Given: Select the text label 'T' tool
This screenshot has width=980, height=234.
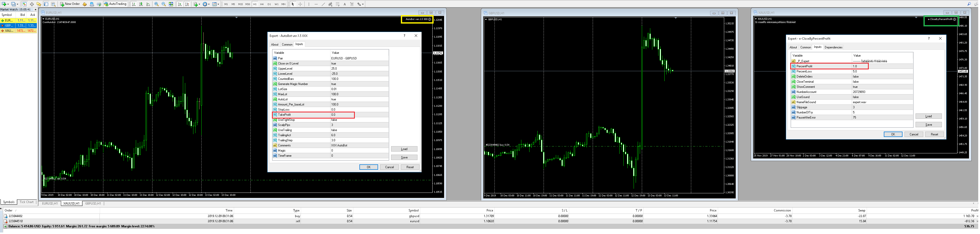Looking at the screenshot, I should (352, 4).
